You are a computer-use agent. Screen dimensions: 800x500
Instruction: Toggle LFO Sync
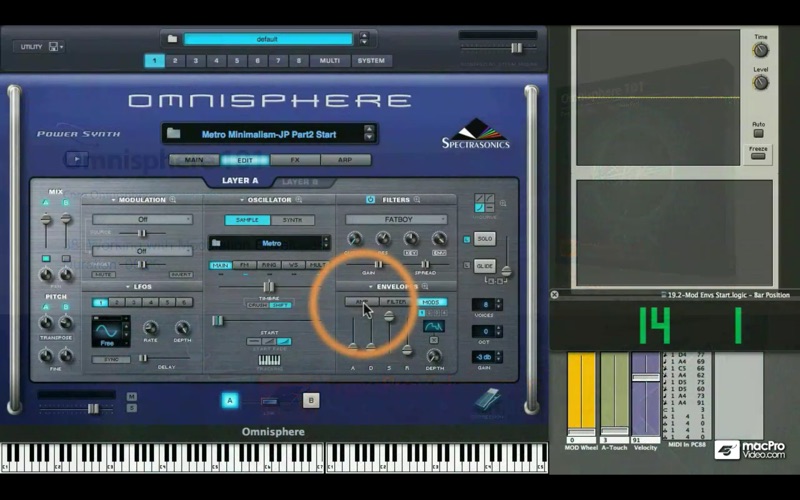pyautogui.click(x=111, y=360)
